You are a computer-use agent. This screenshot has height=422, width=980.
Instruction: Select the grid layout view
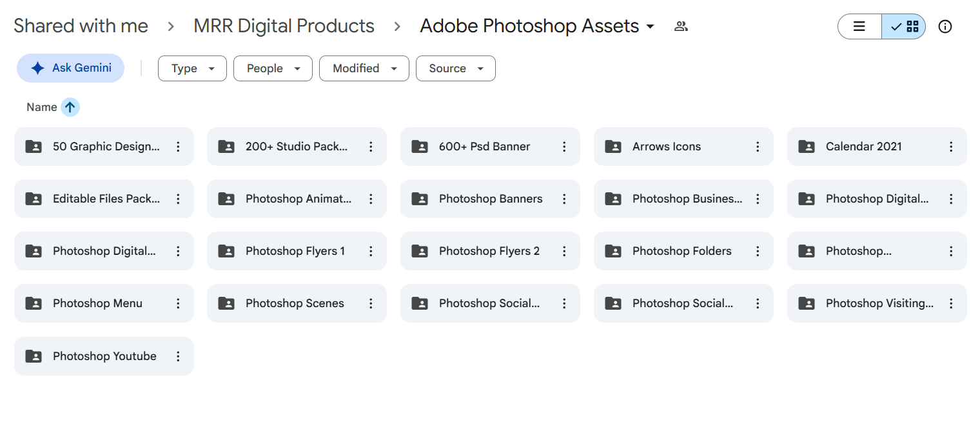point(904,26)
